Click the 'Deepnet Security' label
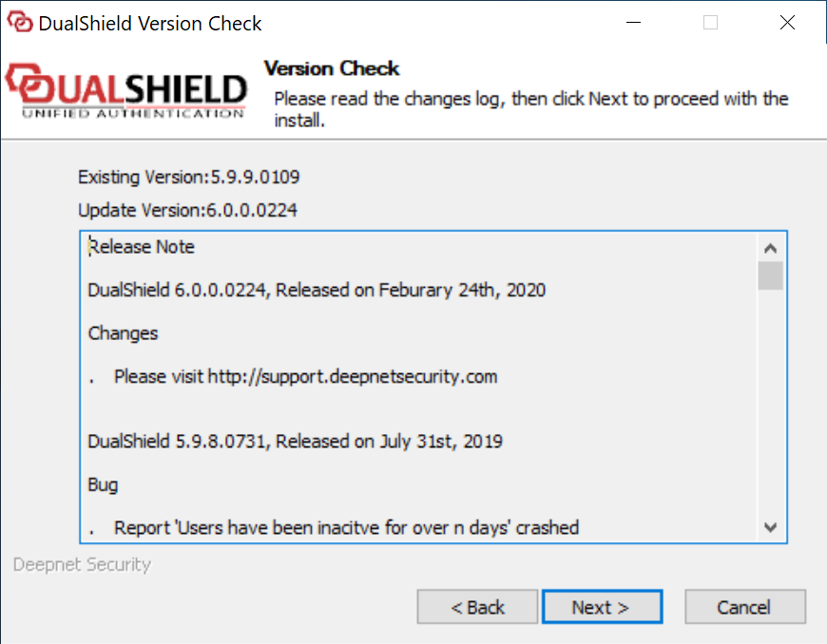Image resolution: width=827 pixels, height=644 pixels. coord(80,565)
